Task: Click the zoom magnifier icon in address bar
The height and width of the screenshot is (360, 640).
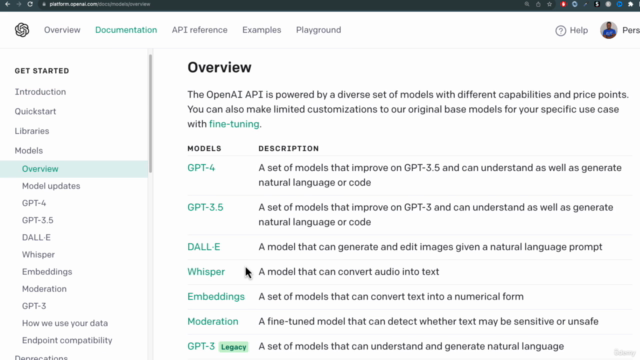Action: (x=527, y=4)
